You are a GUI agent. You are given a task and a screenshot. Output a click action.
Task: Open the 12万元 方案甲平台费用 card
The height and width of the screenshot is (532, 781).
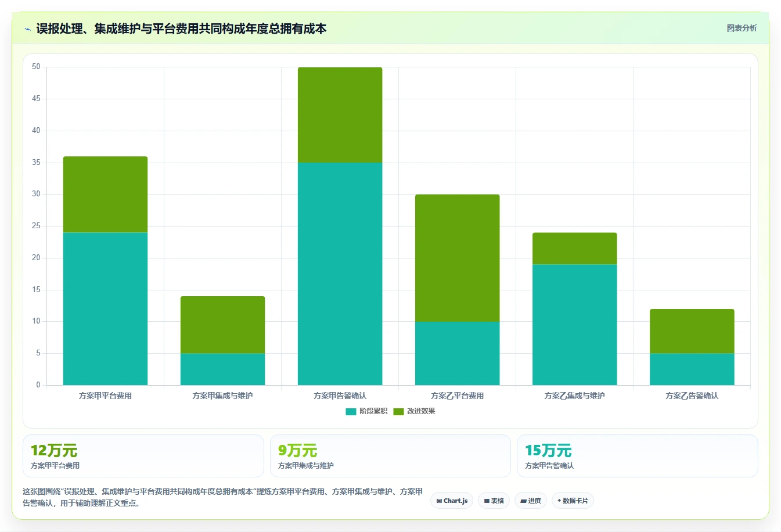[x=143, y=456]
